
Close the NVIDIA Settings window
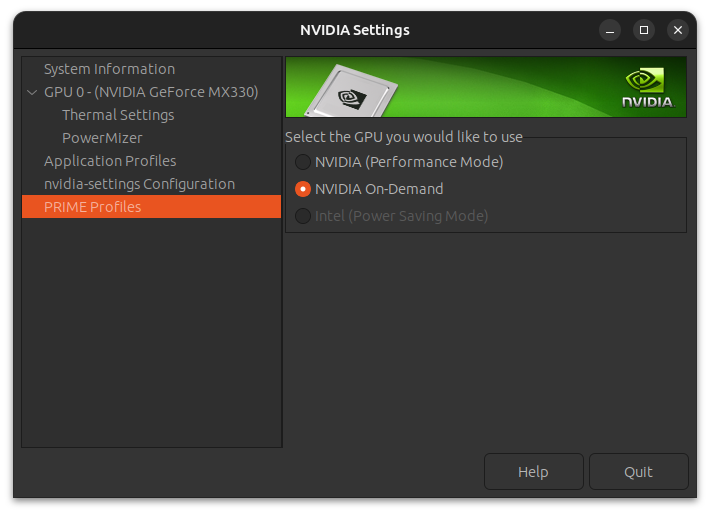[x=677, y=30]
